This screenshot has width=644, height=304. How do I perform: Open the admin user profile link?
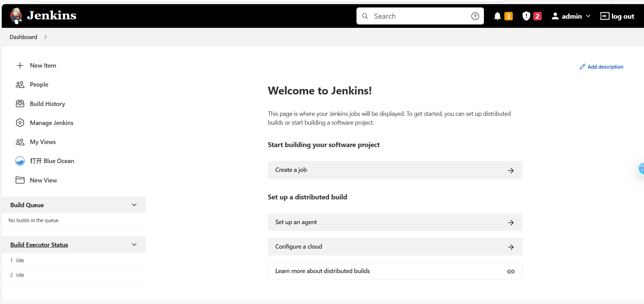tap(572, 16)
